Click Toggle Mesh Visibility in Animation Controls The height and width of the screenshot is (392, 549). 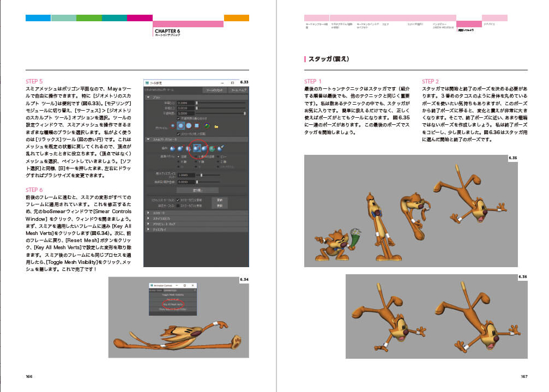pos(173,294)
